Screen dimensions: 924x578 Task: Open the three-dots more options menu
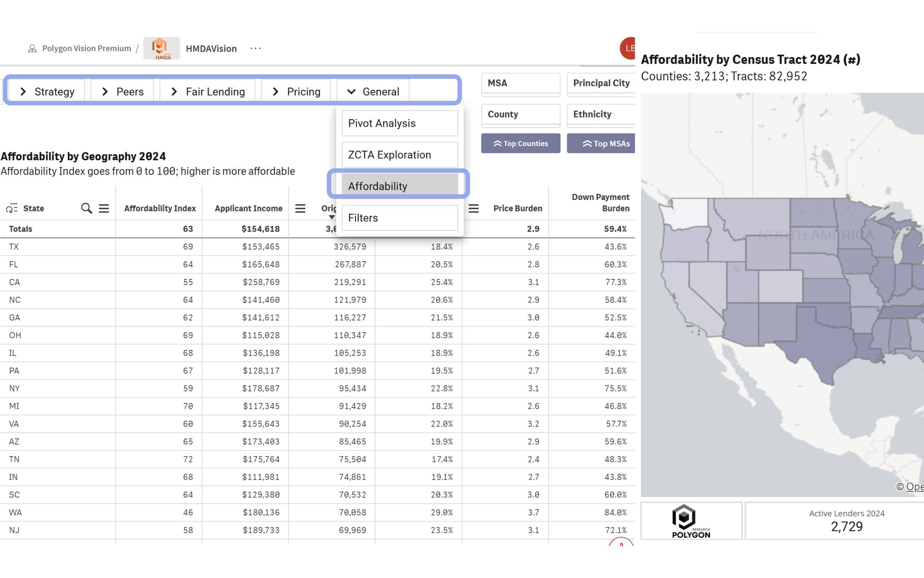[256, 48]
